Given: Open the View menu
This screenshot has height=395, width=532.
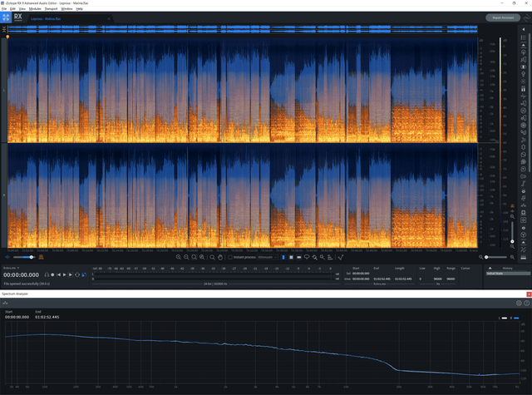Looking at the screenshot, I should pyautogui.click(x=22, y=9).
